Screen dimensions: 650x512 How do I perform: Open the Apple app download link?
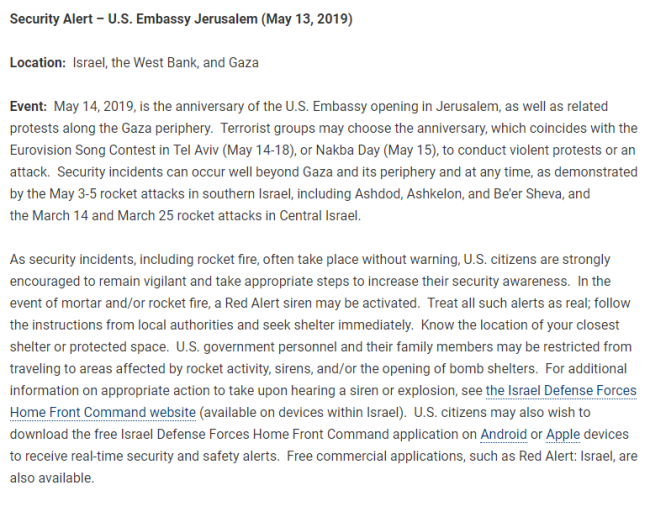(563, 434)
